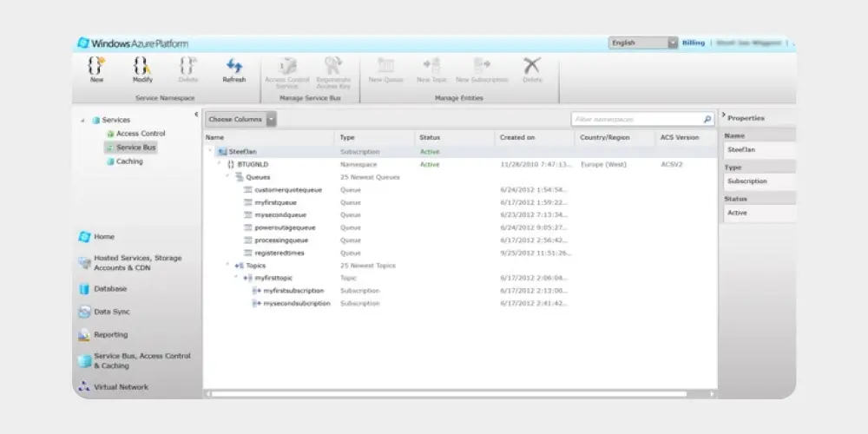868x434 pixels.
Task: Click the greyed Delete namespace icon
Action: point(188,66)
